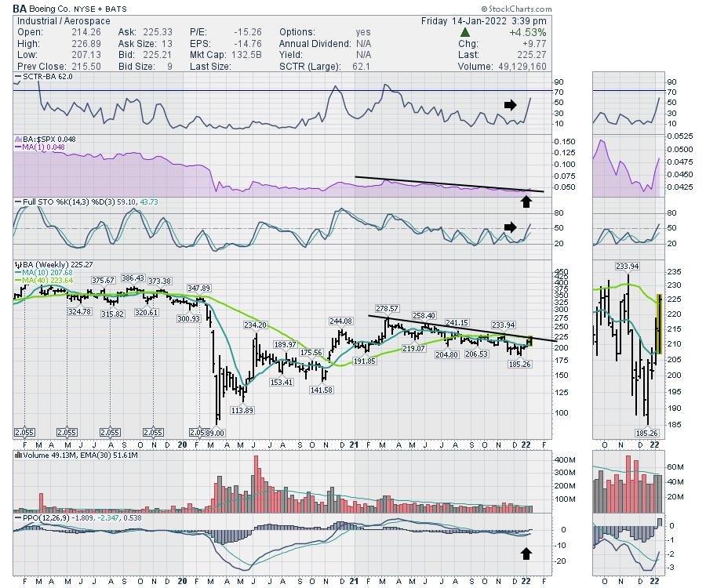706x588 pixels.
Task: Click the Volume 49.13M legend label
Action: pos(42,455)
